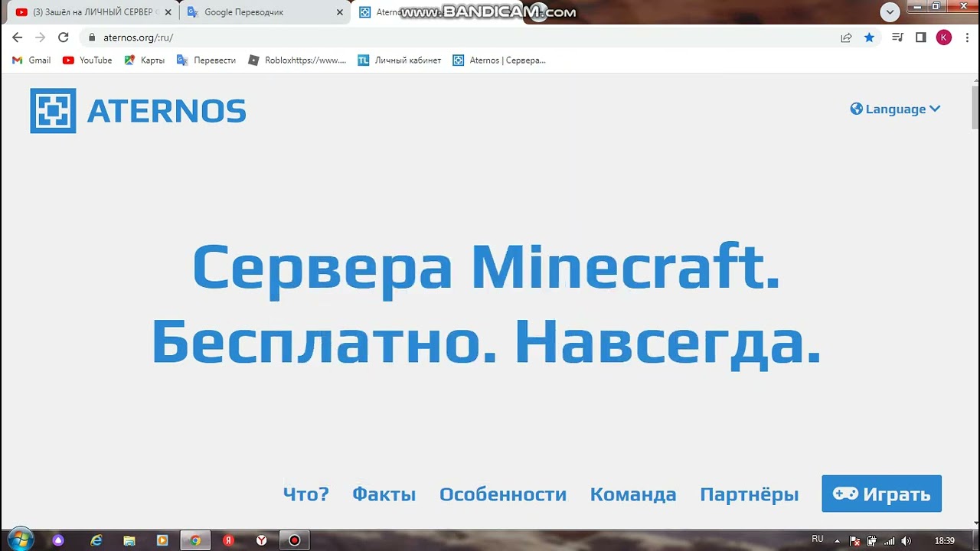Click the blue bookmark star

[x=869, y=37]
